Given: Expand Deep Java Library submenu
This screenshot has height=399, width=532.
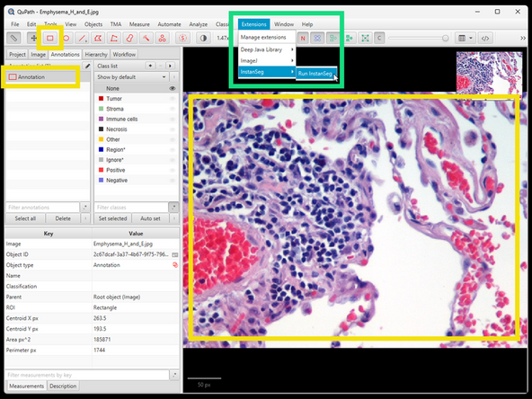Looking at the screenshot, I should tap(266, 49).
